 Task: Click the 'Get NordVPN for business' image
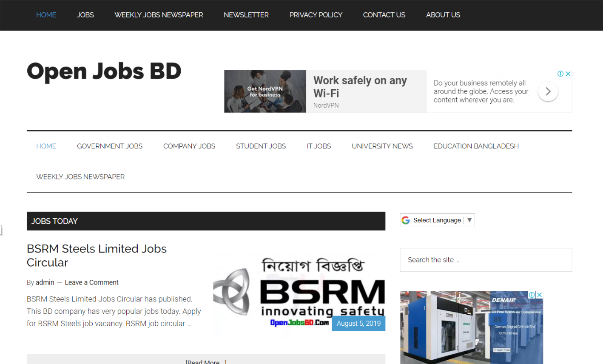265,91
